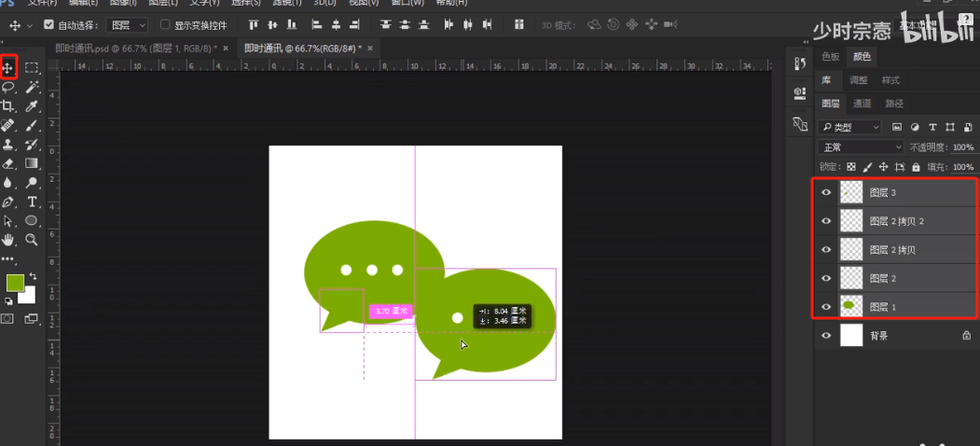Open the 路径 panel tab
The width and height of the screenshot is (980, 446).
pos(894,104)
